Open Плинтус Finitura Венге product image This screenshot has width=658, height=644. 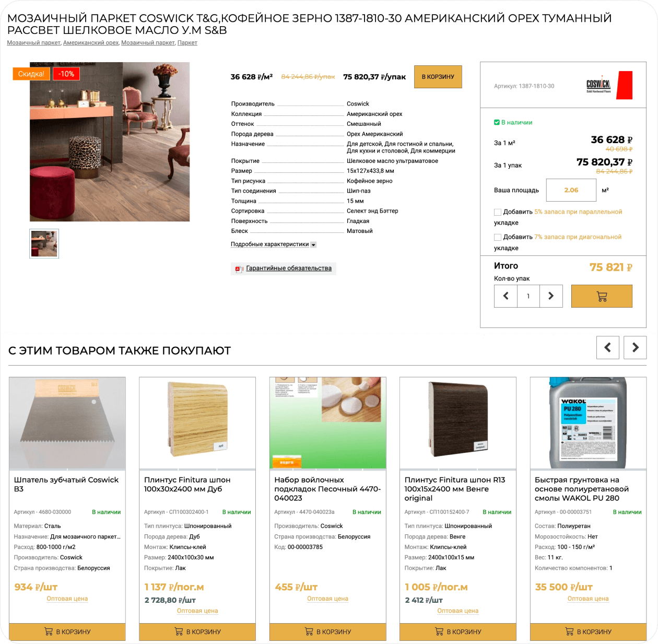[458, 423]
